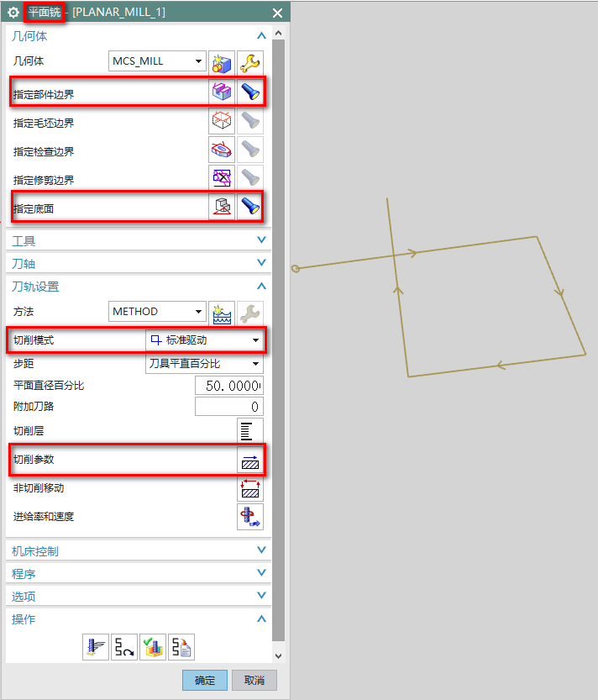The image size is (598, 700).
Task: Click the 指定修剪边界 trim boundary icon
Action: 222,179
